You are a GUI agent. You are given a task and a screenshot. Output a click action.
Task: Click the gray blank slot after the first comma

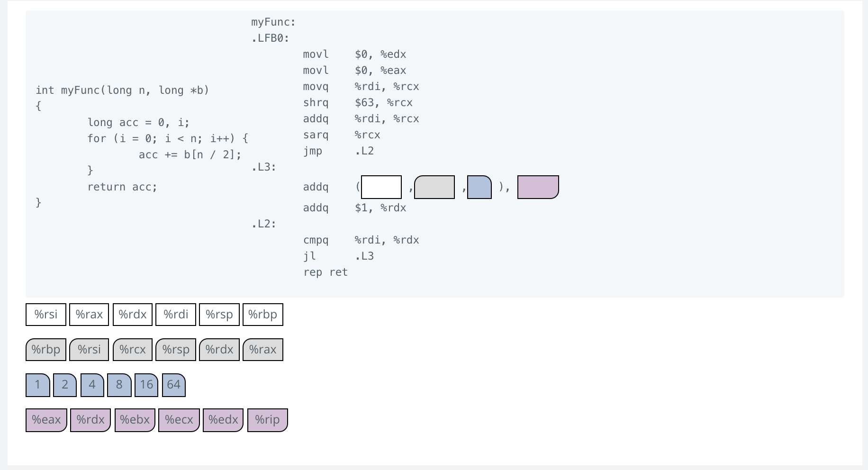pyautogui.click(x=434, y=187)
